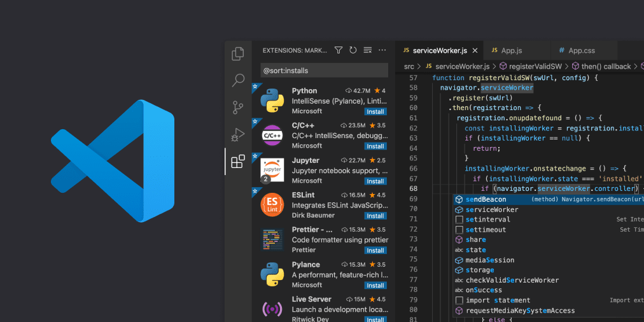Select the onSuccess suggestion
The image size is (644, 322).
(x=549, y=290)
